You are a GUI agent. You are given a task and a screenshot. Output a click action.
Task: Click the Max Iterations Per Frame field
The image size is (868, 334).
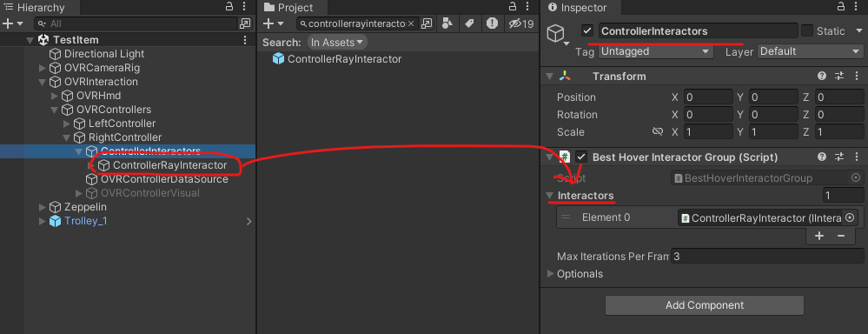[x=767, y=257]
